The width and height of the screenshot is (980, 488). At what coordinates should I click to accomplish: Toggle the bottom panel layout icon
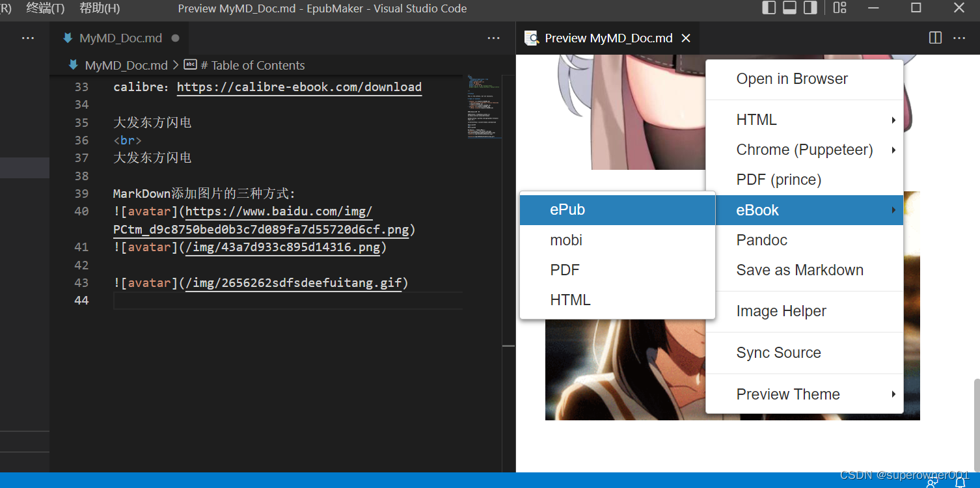pos(789,8)
